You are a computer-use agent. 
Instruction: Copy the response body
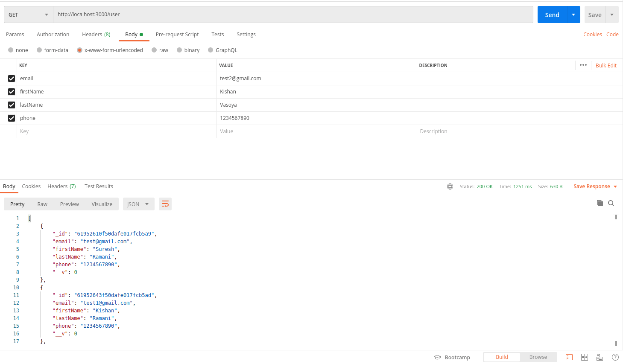pos(600,204)
